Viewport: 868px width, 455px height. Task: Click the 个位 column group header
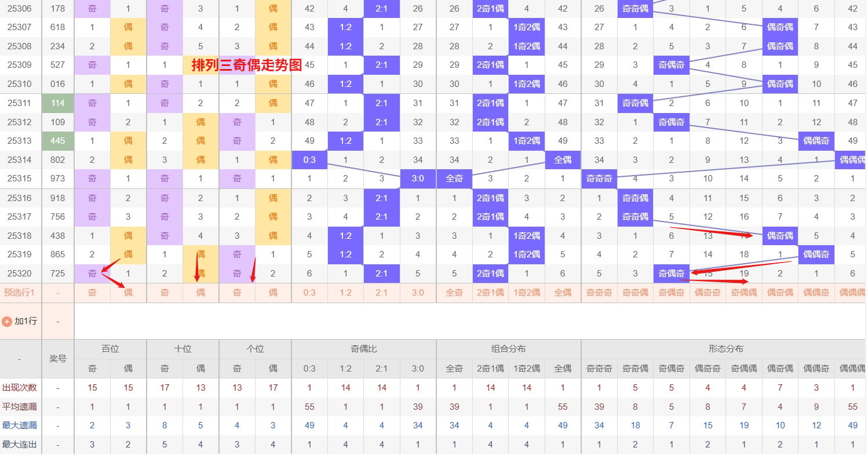(x=255, y=349)
